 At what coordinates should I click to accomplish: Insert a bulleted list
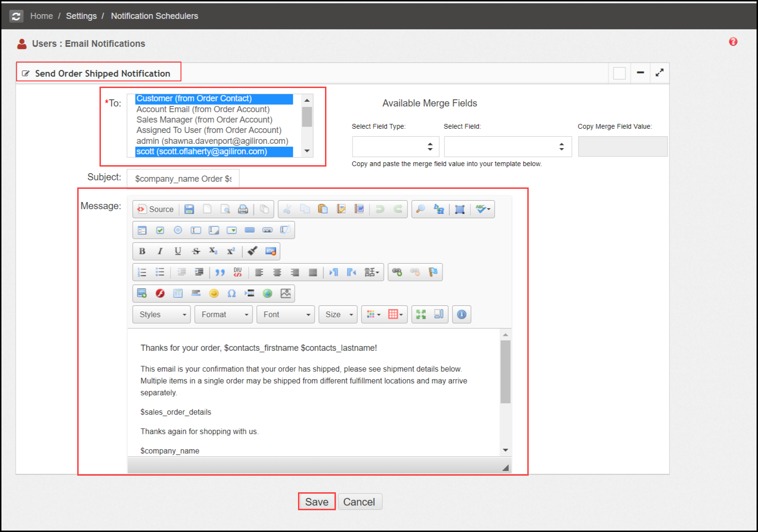tap(160, 272)
